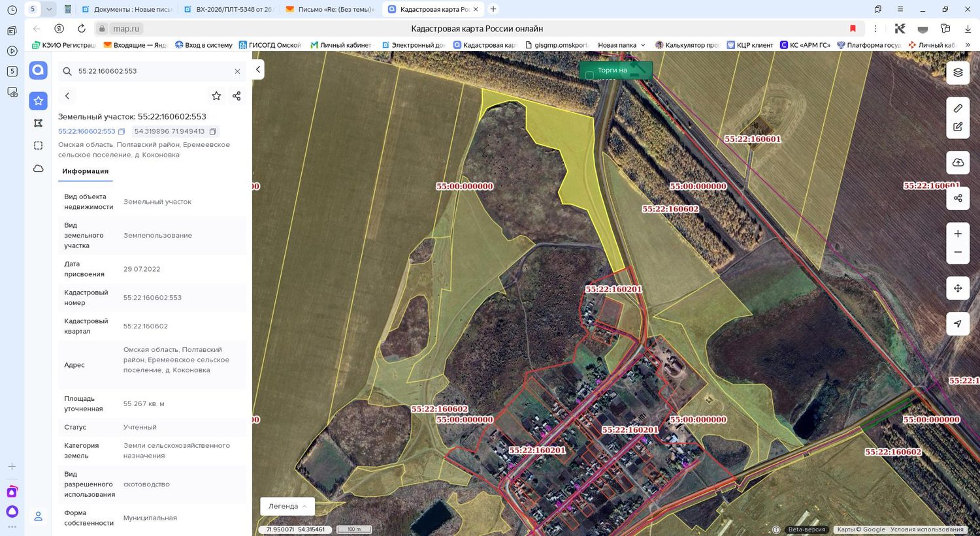The height and width of the screenshot is (536, 980).
Task: Zoom out on the map
Action: click(958, 252)
